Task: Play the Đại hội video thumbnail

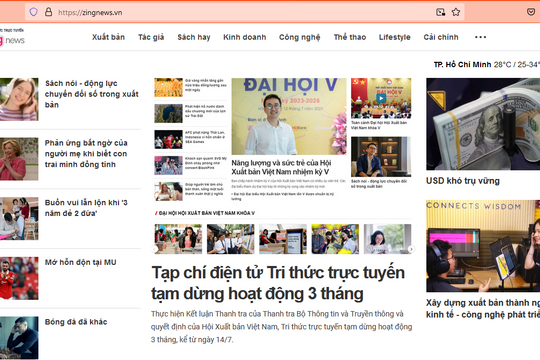Action: click(x=381, y=99)
